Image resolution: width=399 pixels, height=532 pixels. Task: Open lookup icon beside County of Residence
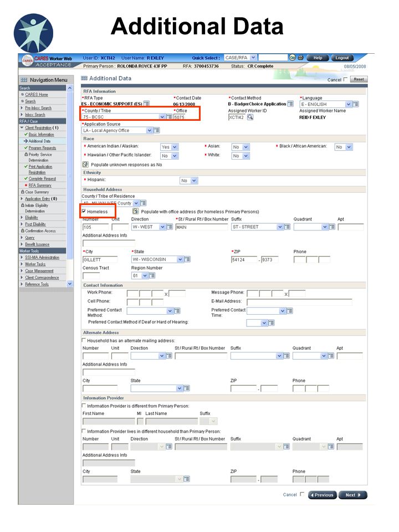tap(144, 203)
